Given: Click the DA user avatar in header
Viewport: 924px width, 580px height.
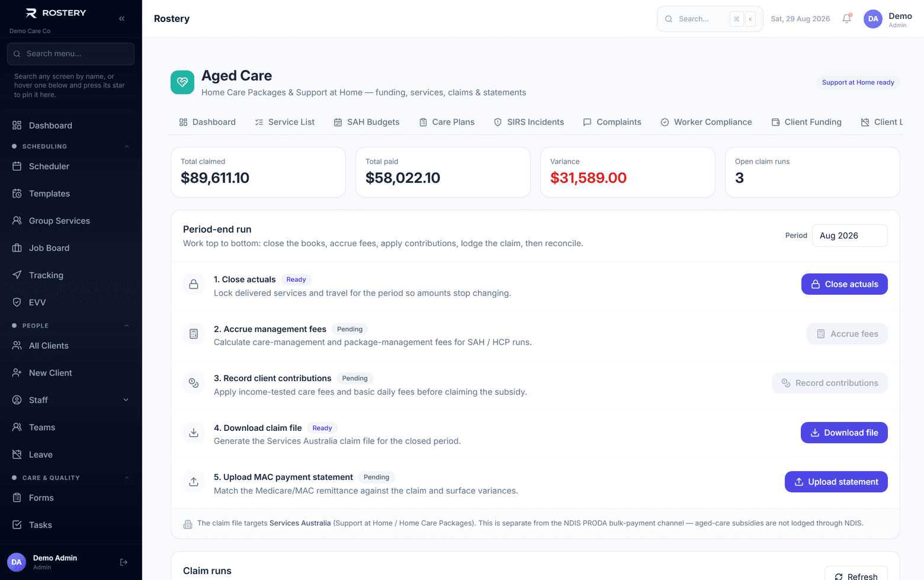Looking at the screenshot, I should tap(873, 19).
